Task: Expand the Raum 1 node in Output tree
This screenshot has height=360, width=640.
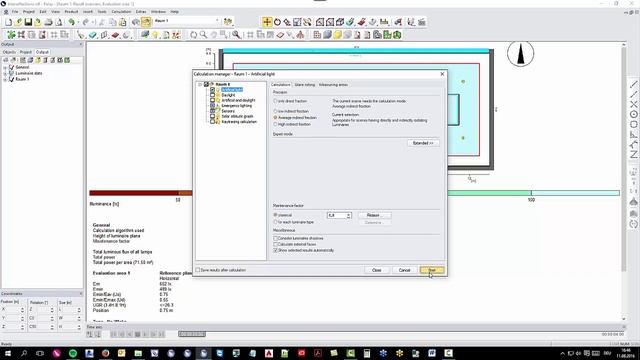Action: [5, 79]
